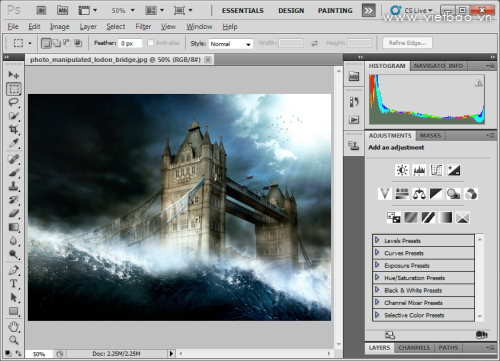Open the status bar info arrow menu
Screen dimensions: 500x361
point(172,353)
